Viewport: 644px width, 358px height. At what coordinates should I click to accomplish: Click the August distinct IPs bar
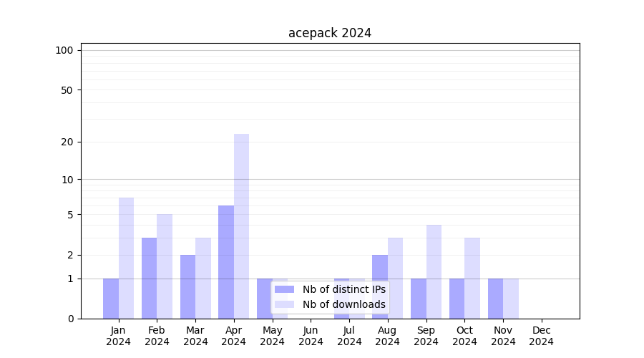coord(380,286)
